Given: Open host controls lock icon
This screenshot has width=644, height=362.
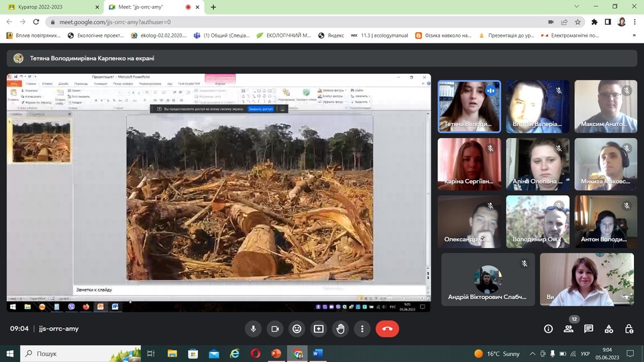Looking at the screenshot, I should pos(629,328).
